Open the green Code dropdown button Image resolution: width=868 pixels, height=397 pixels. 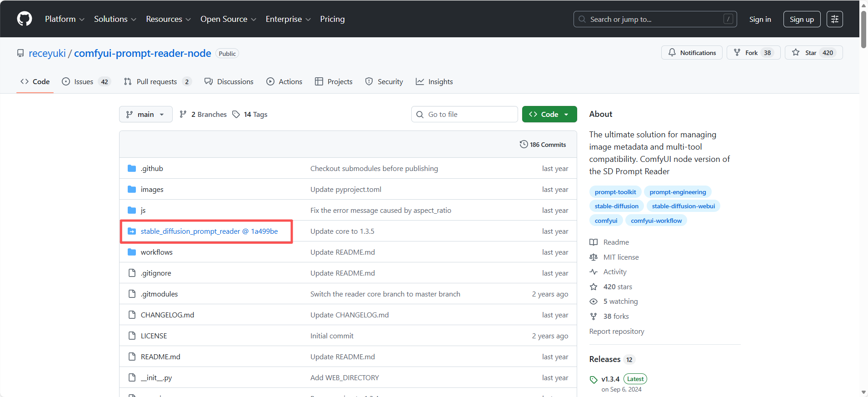[x=549, y=114]
